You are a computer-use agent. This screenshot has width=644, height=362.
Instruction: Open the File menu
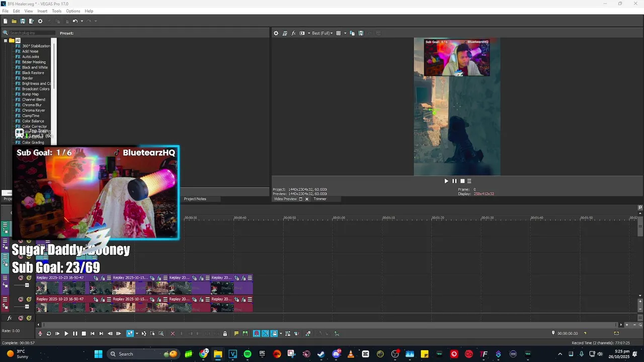(x=5, y=11)
